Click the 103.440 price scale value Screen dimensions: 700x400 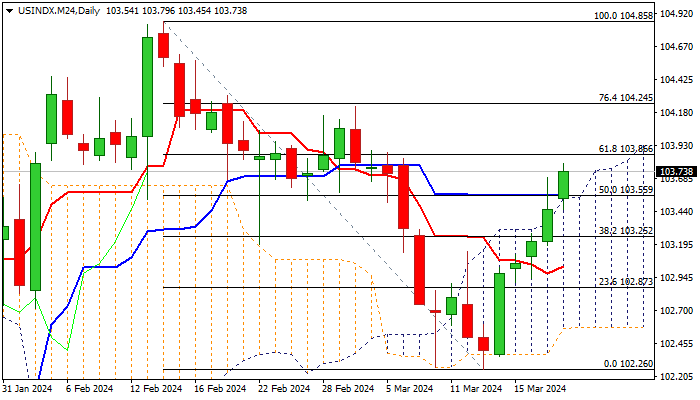(x=676, y=212)
